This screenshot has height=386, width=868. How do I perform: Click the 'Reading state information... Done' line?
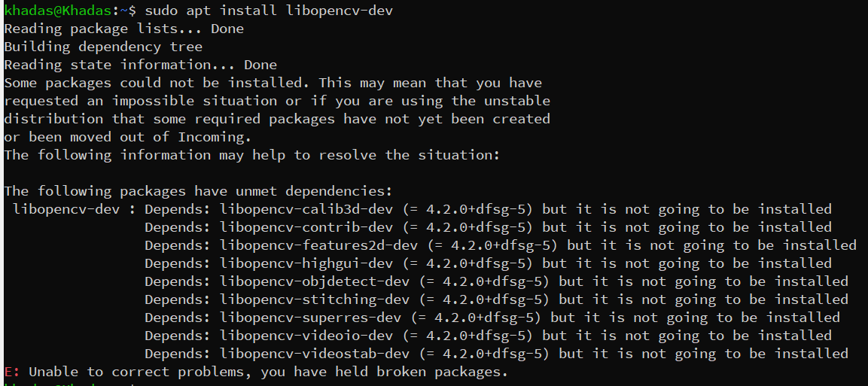tap(141, 65)
